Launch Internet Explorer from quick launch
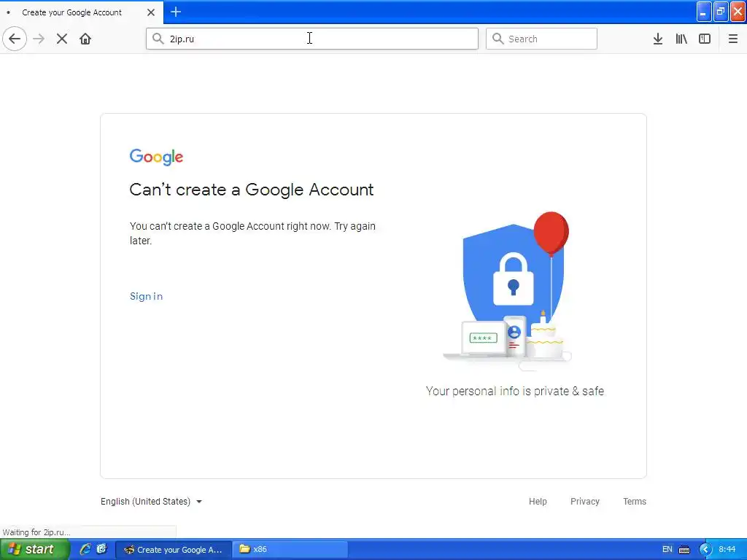Screen dimensions: 747x560 pyautogui.click(x=85, y=549)
